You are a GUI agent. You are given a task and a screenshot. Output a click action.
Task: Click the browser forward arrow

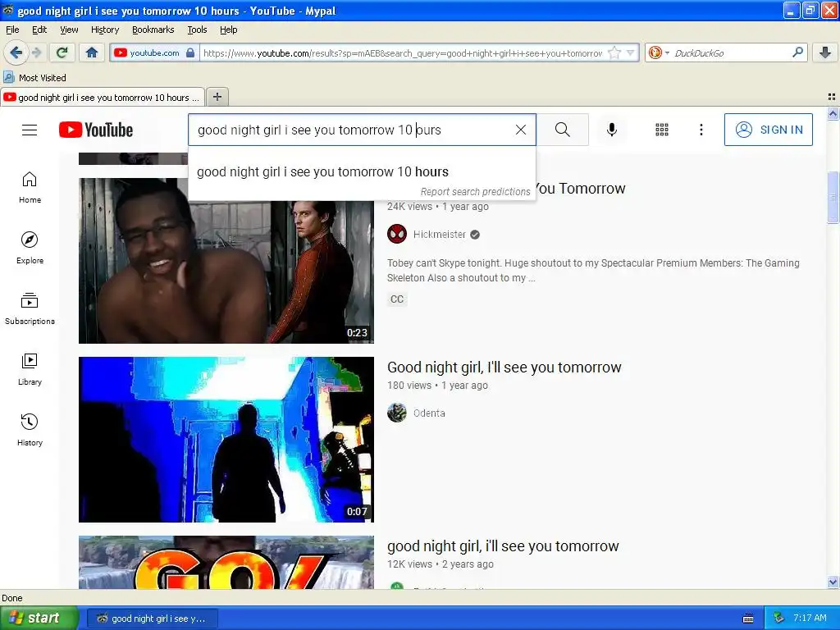(36, 52)
